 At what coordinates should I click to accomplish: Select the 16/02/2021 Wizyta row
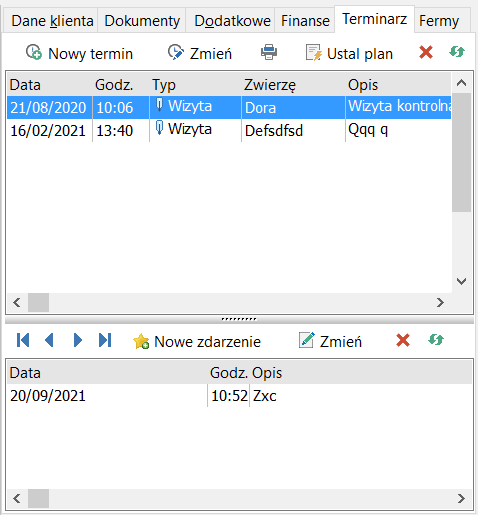229,130
